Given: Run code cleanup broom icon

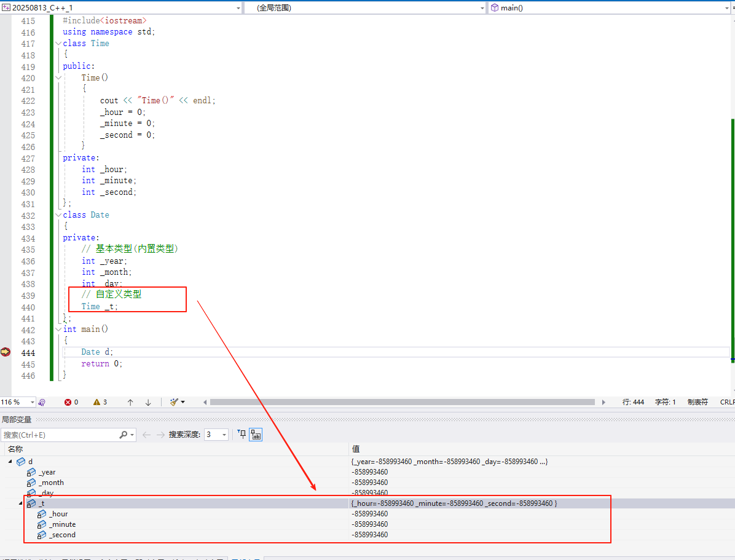Looking at the screenshot, I should pyautogui.click(x=174, y=402).
